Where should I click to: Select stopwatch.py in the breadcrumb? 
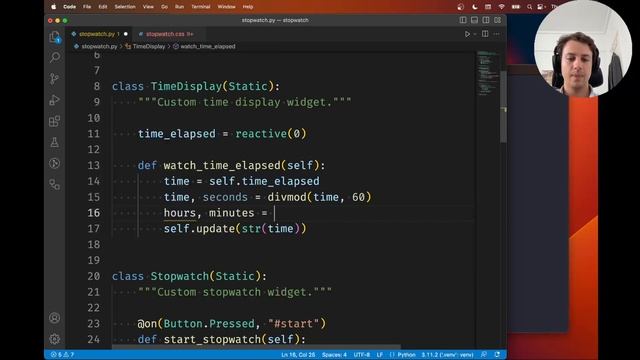tap(99, 47)
